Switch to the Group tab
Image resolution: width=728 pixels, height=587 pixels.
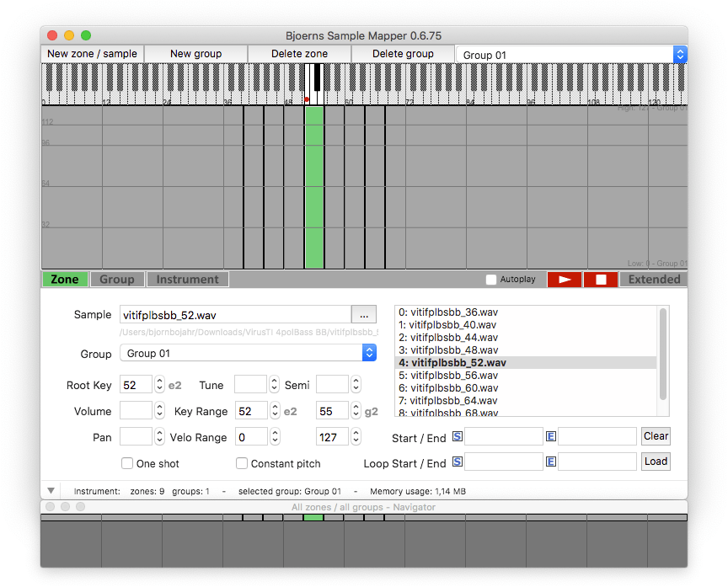click(x=117, y=280)
